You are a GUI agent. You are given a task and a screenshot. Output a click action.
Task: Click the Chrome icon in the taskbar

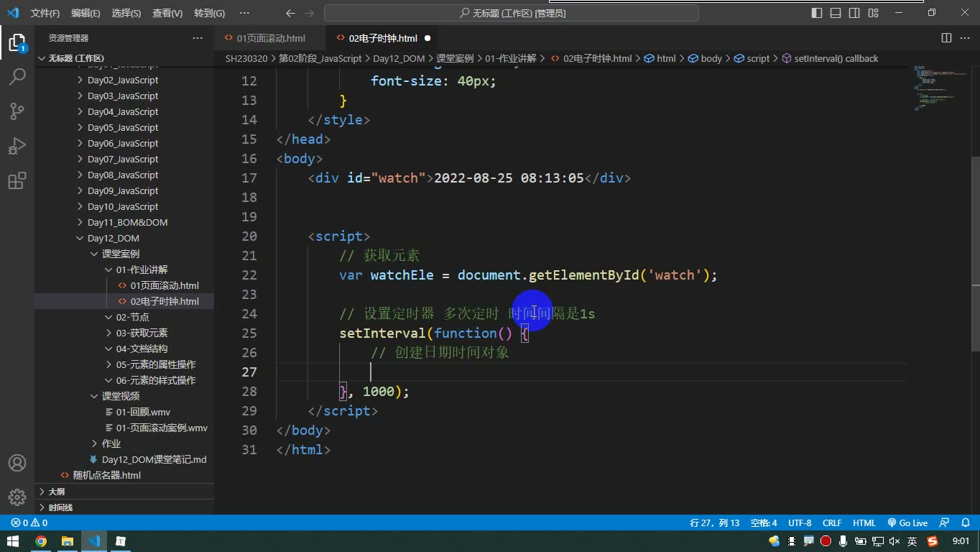click(41, 541)
